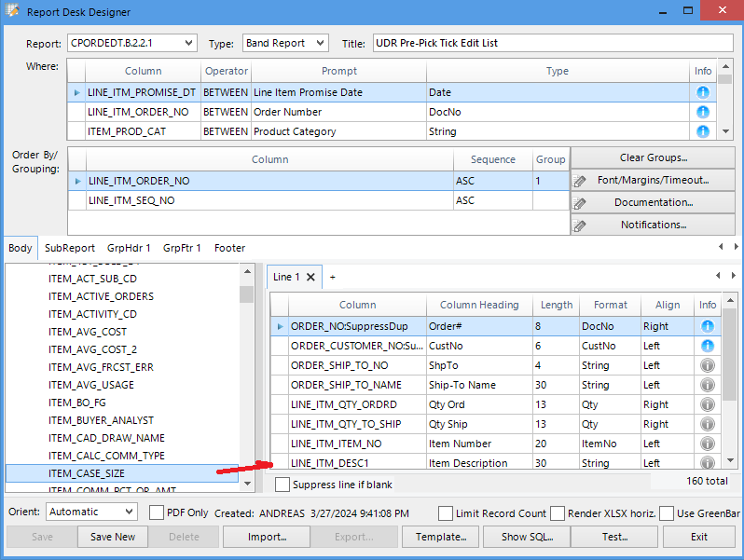Click band tabs scroll left arrow
744x560 pixels.
pos(721,247)
